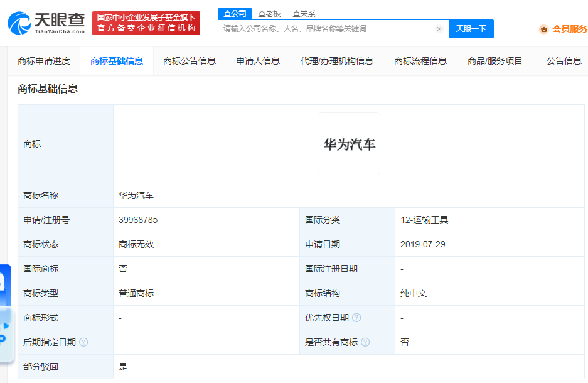Click the 部分驳回 value 是

click(x=123, y=367)
